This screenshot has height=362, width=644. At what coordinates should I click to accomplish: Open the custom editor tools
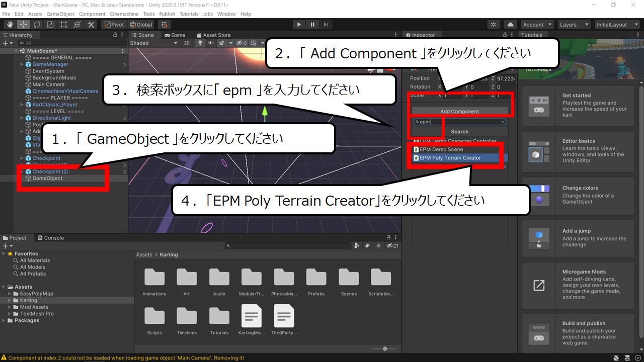(x=91, y=24)
